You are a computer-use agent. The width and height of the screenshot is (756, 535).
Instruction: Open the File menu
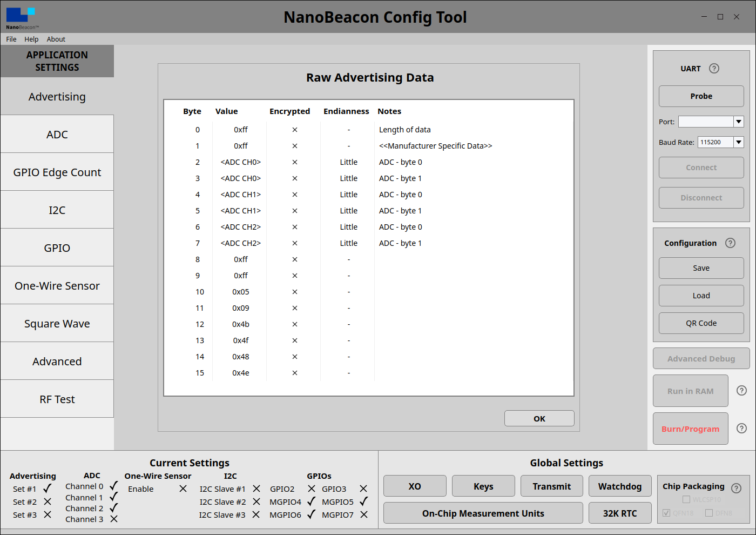pyautogui.click(x=11, y=39)
